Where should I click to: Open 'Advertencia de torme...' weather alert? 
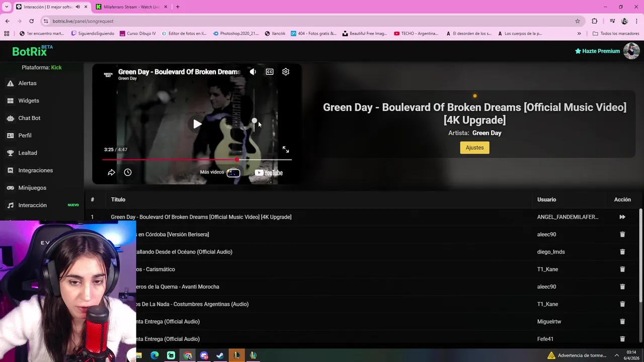(x=578, y=355)
